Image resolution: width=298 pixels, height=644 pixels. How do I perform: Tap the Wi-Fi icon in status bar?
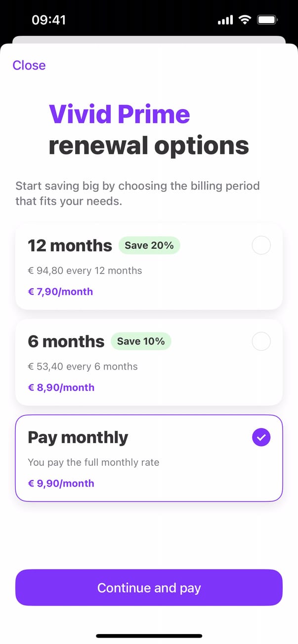[x=244, y=20]
